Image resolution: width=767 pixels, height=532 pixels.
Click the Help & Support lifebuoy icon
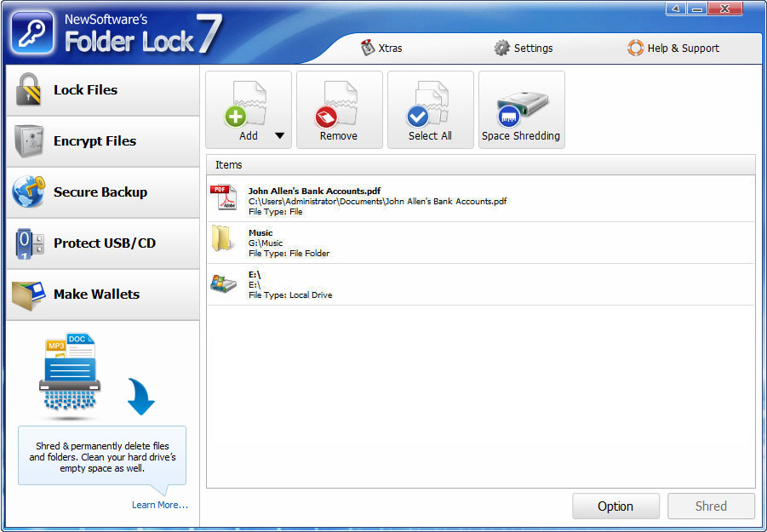click(635, 48)
